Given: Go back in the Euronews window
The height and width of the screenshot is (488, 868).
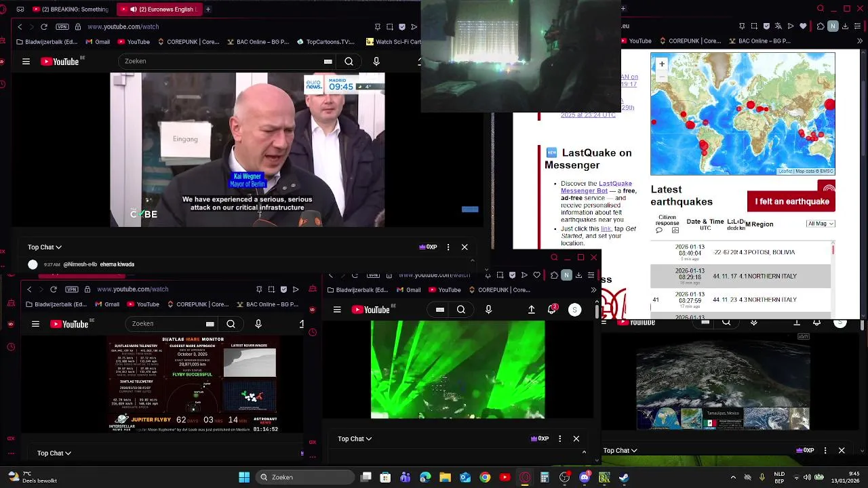Looking at the screenshot, I should click(20, 26).
